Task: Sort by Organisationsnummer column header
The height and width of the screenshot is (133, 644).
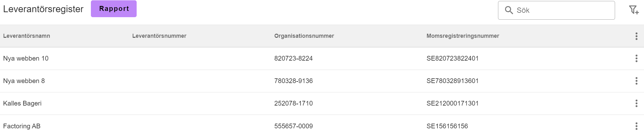Action: (304, 36)
